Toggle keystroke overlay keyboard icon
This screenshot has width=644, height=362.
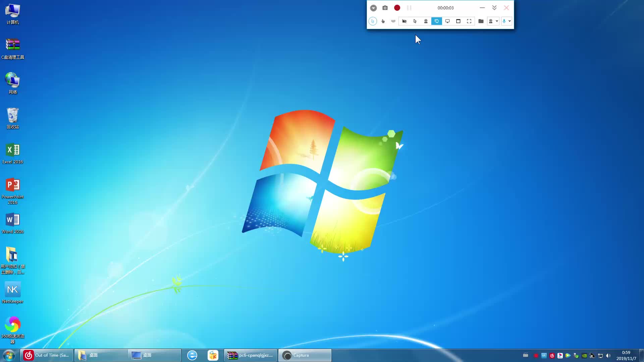click(393, 21)
